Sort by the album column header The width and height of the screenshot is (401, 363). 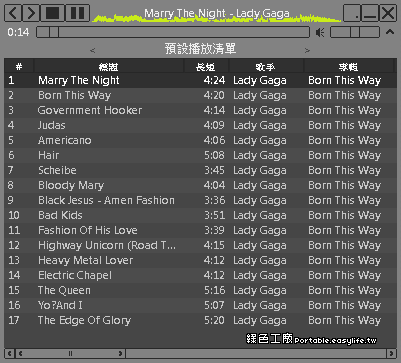coord(349,67)
